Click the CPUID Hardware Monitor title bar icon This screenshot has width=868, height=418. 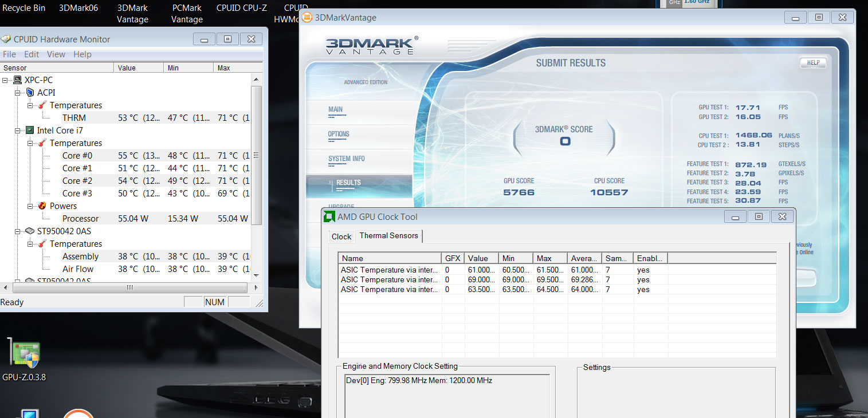pos(6,40)
